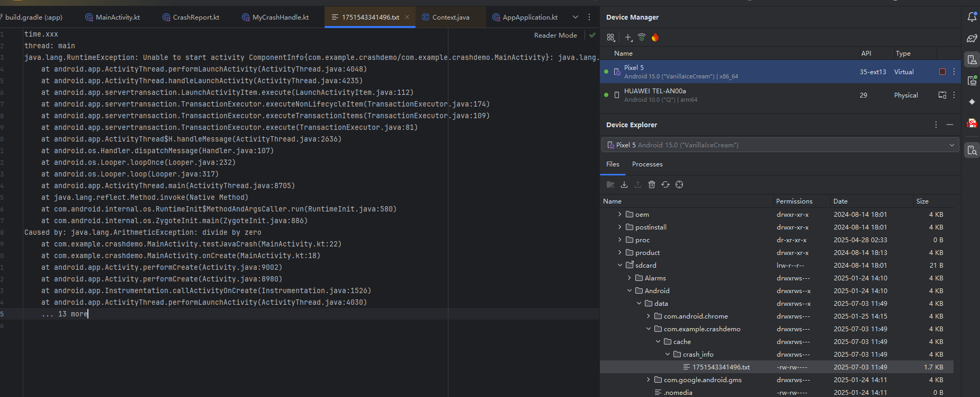
Task: Minimize the Device Explorer panel
Action: (x=950, y=125)
